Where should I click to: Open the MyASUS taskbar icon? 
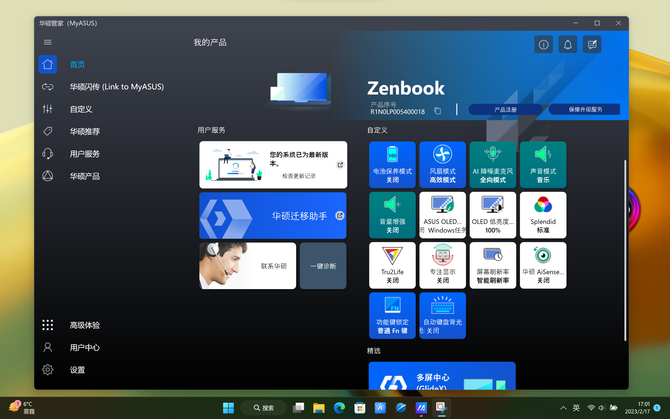(x=421, y=408)
